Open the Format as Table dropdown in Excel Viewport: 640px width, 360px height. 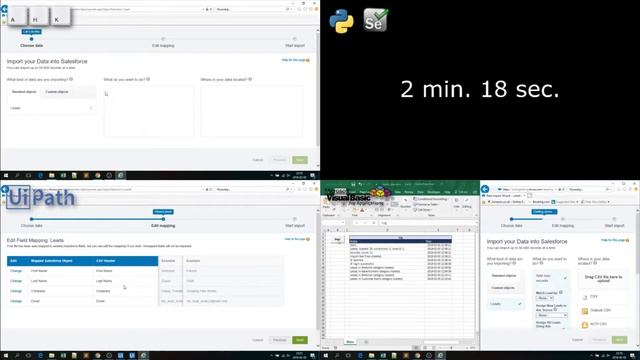pos(427,204)
